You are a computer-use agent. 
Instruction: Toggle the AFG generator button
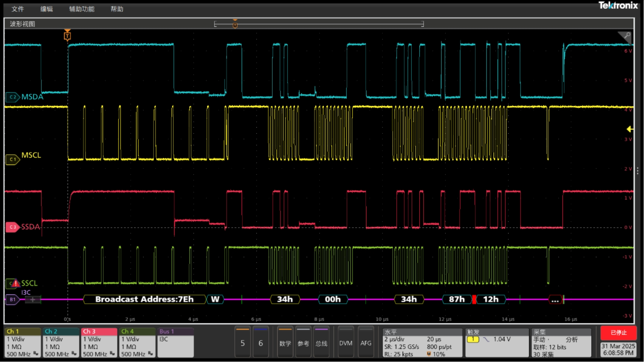tap(366, 343)
